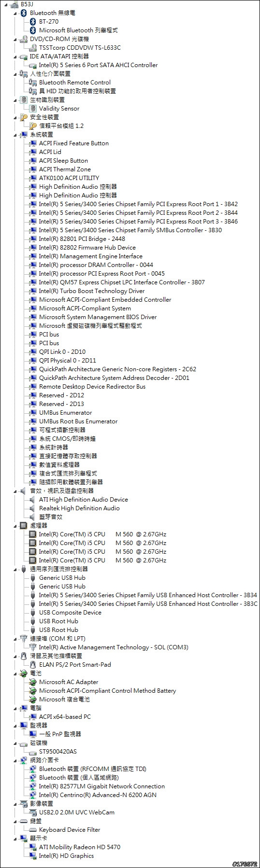Screen dimensions: 260x868
Task: Select ACPI Fixed Feature Button
Action: tap(74, 143)
